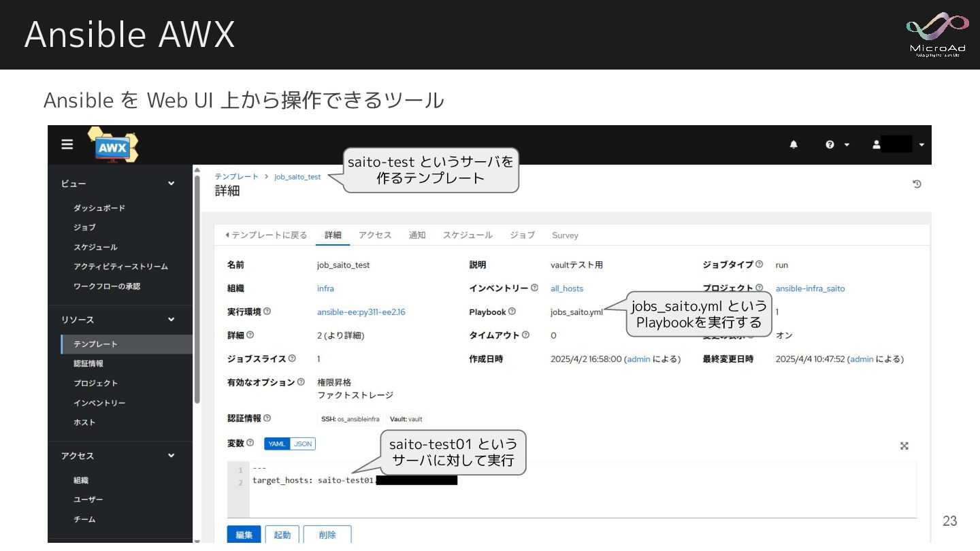Open プロジェクト in sidebar
The height and width of the screenshot is (551, 980).
click(95, 383)
